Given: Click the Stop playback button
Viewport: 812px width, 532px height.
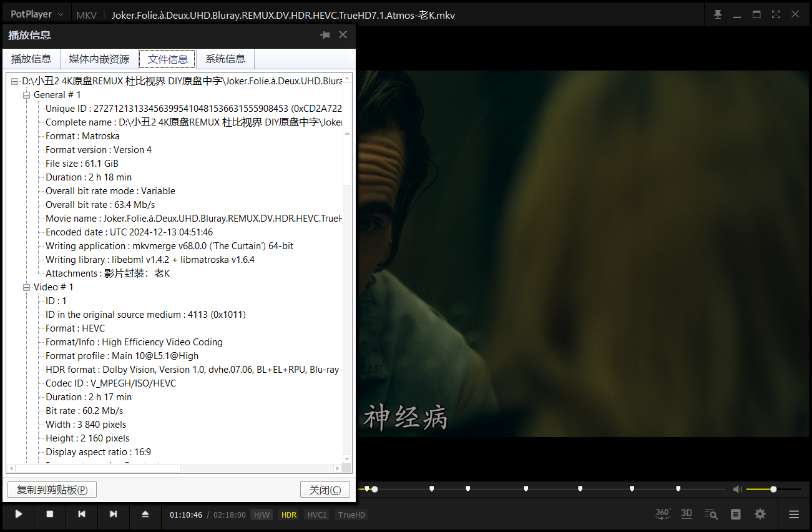Looking at the screenshot, I should coord(50,514).
